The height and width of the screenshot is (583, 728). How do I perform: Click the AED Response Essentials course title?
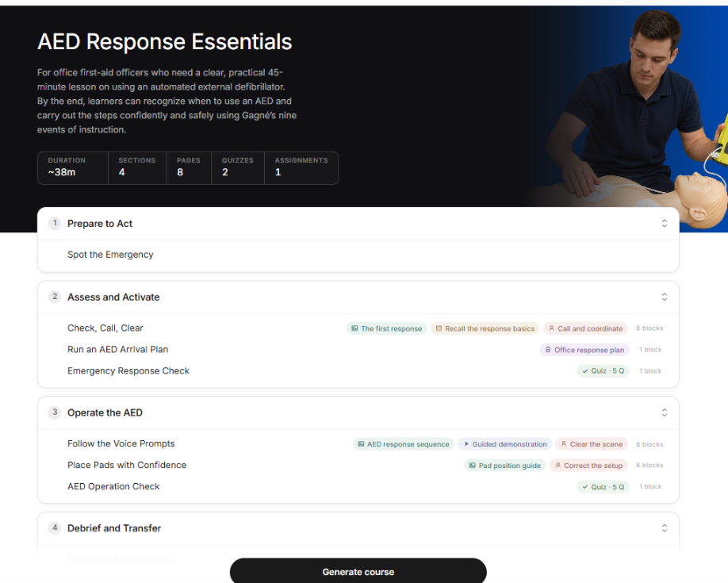(x=164, y=42)
